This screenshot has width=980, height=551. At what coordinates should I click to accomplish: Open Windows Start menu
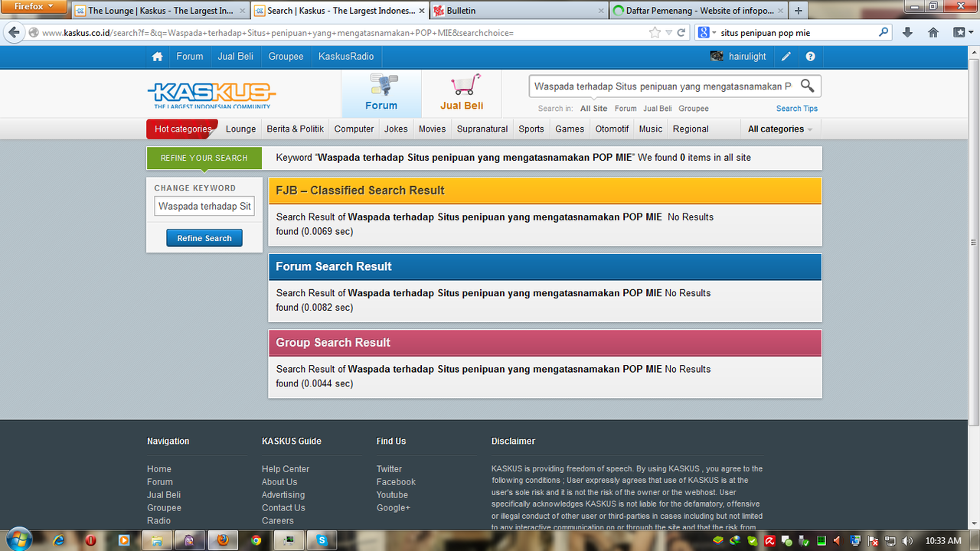pos(18,540)
